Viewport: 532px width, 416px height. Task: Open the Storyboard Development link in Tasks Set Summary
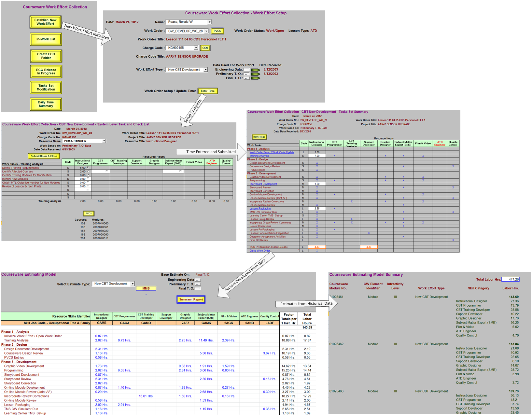point(263,184)
